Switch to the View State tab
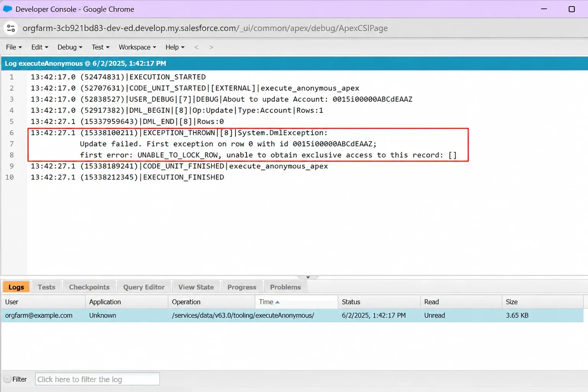Screen dimensions: 588x392 click(196, 287)
